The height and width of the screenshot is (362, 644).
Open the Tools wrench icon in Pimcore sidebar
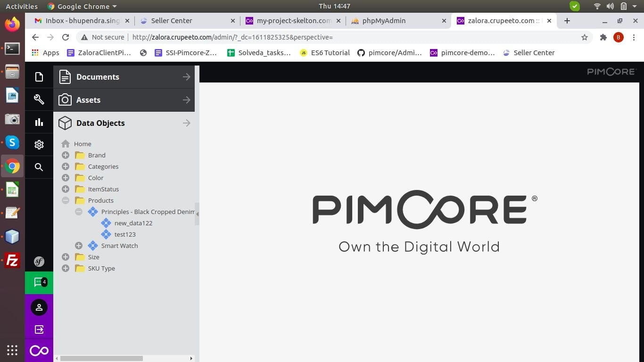coord(39,99)
